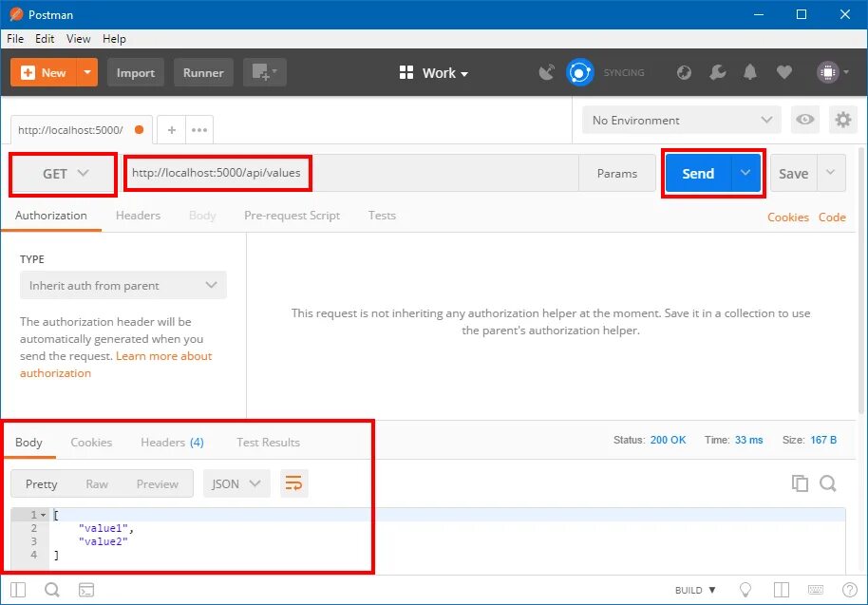
Task: Switch to the Tests tab
Action: 382,216
